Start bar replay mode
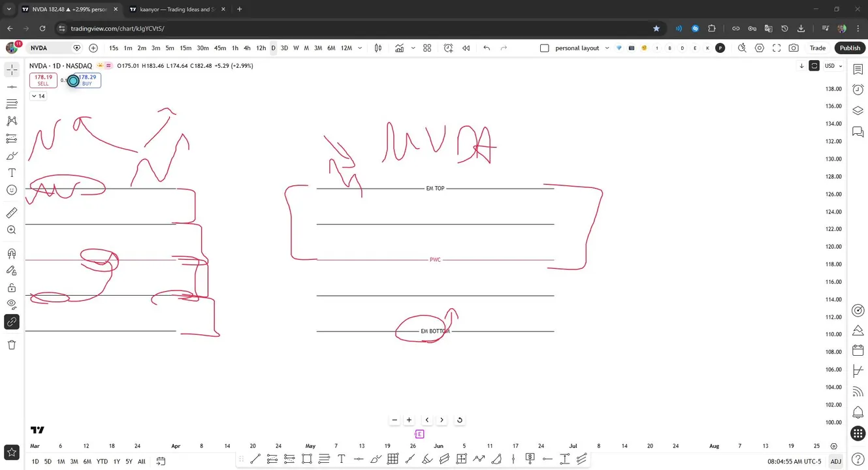Viewport: 868px width, 470px height. pyautogui.click(x=466, y=48)
